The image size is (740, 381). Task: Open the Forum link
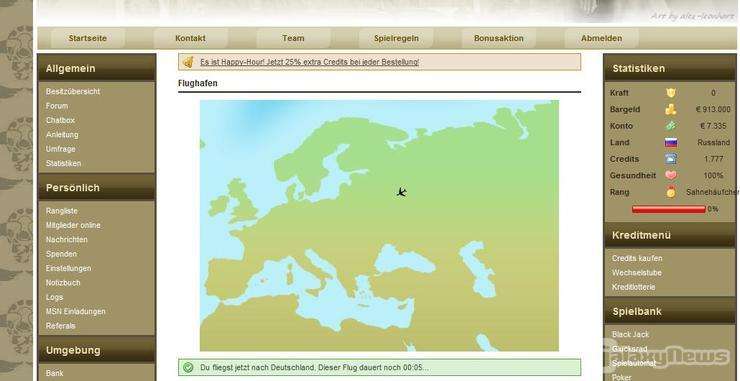pos(57,106)
